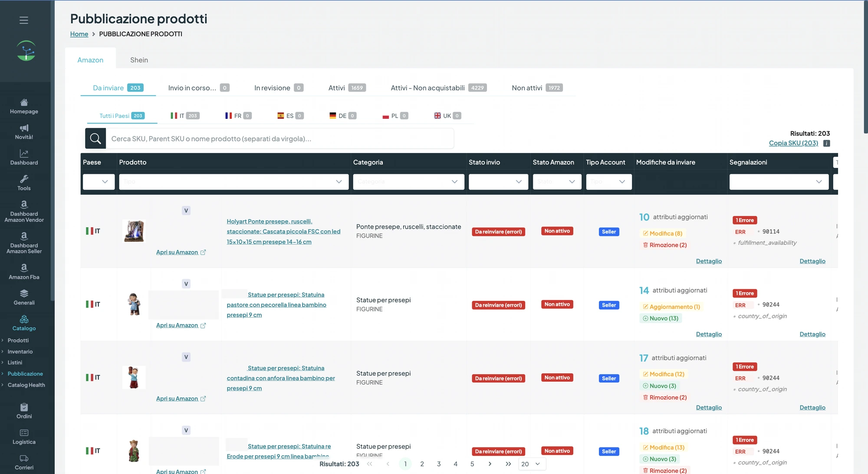Click the SKU search input field
This screenshot has width=868, height=474.
(x=280, y=139)
